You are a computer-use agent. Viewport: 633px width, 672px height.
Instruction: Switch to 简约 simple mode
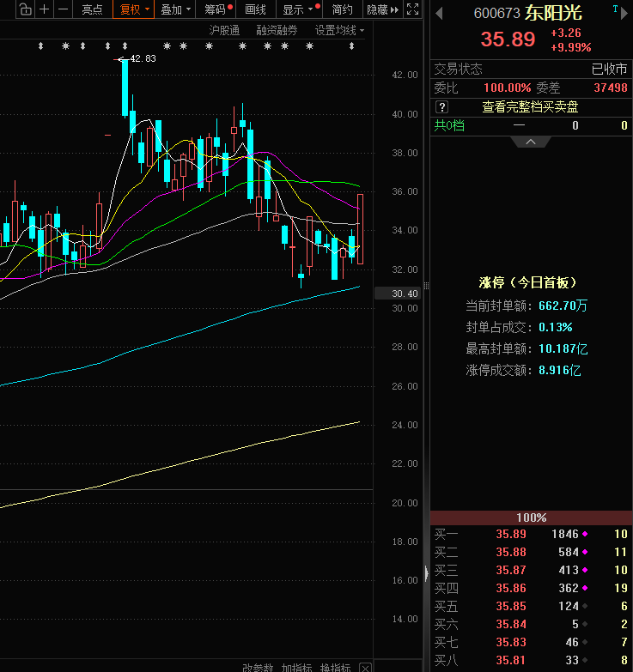tap(342, 9)
